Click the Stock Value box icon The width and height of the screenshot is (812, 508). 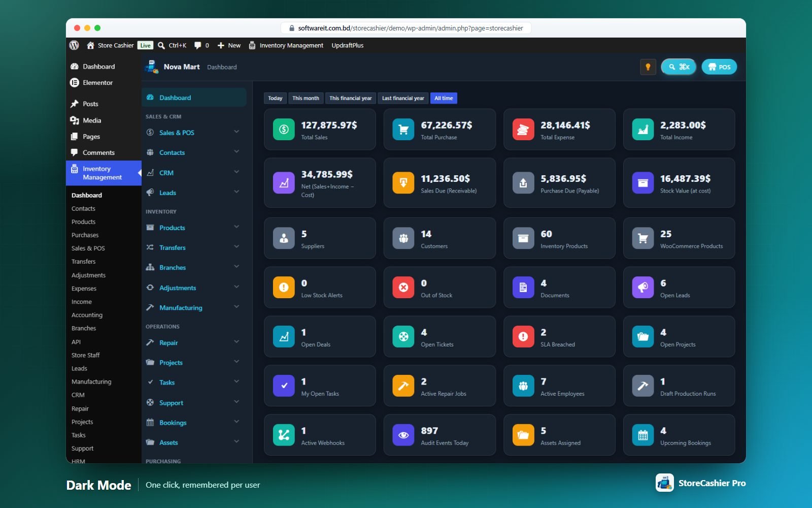click(x=643, y=183)
